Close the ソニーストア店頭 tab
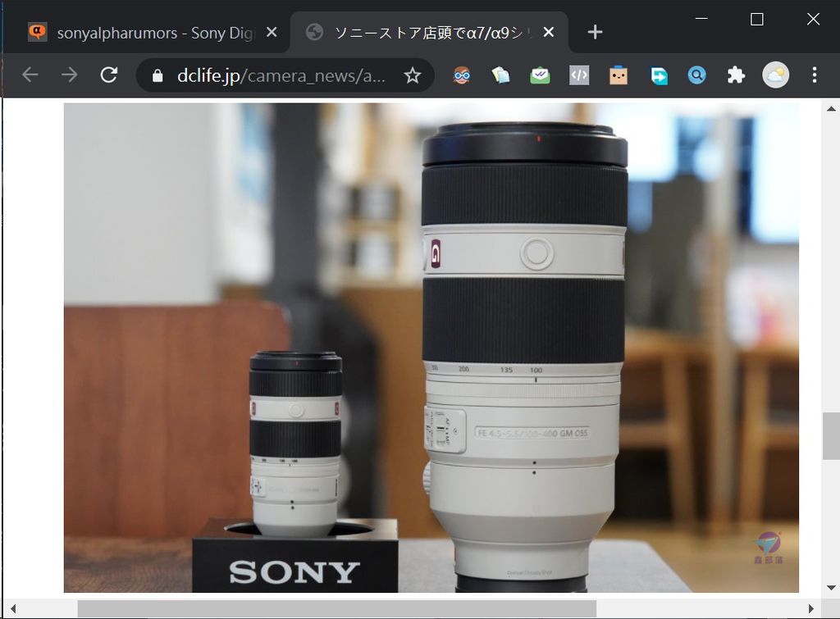The width and height of the screenshot is (840, 619). click(548, 32)
